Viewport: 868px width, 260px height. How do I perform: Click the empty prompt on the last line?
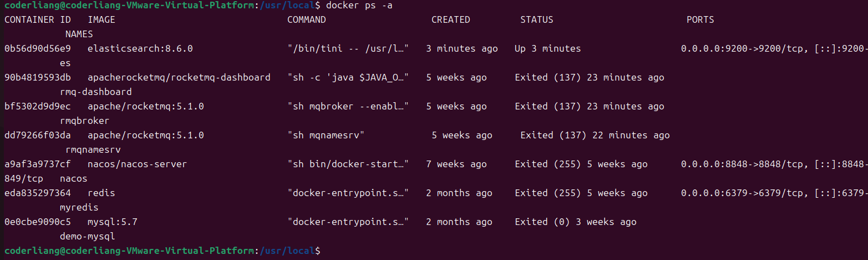click(x=324, y=251)
